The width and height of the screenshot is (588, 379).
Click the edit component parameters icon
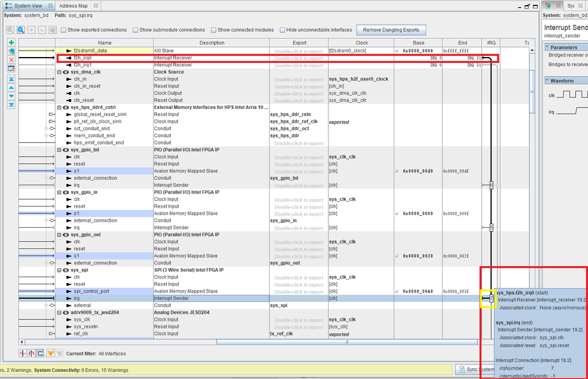11,68
